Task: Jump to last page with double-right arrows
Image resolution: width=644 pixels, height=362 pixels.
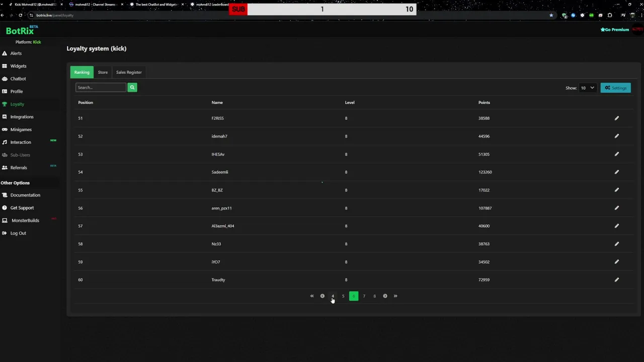Action: pos(395,296)
